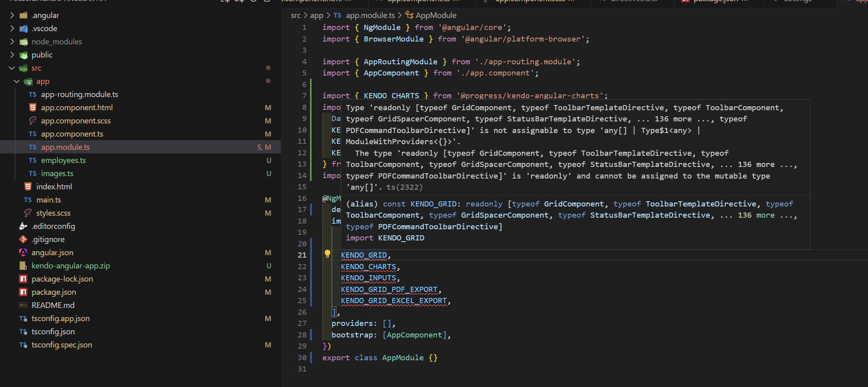Click the npm icon beside package-lock.json

(x=23, y=279)
